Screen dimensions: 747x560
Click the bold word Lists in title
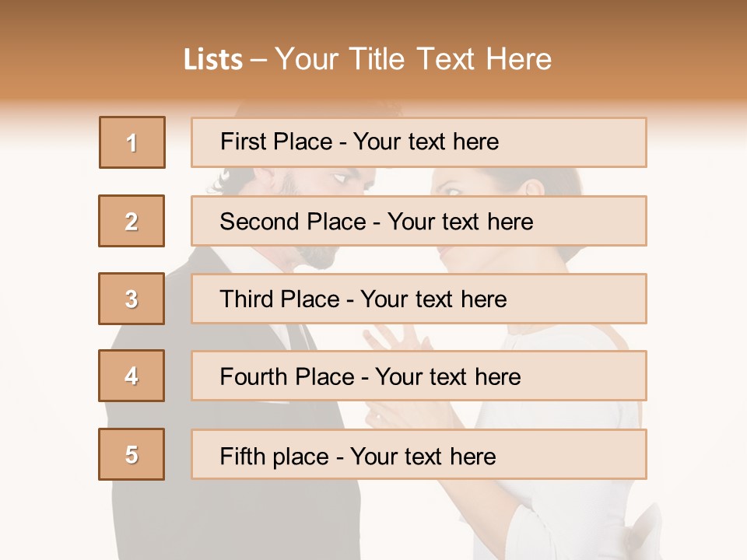[x=213, y=59]
